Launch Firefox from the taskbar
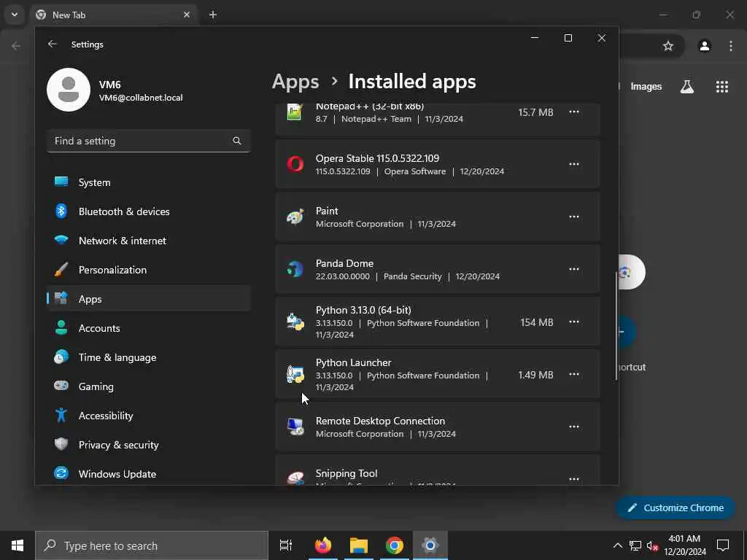The width and height of the screenshot is (747, 560). click(x=323, y=545)
